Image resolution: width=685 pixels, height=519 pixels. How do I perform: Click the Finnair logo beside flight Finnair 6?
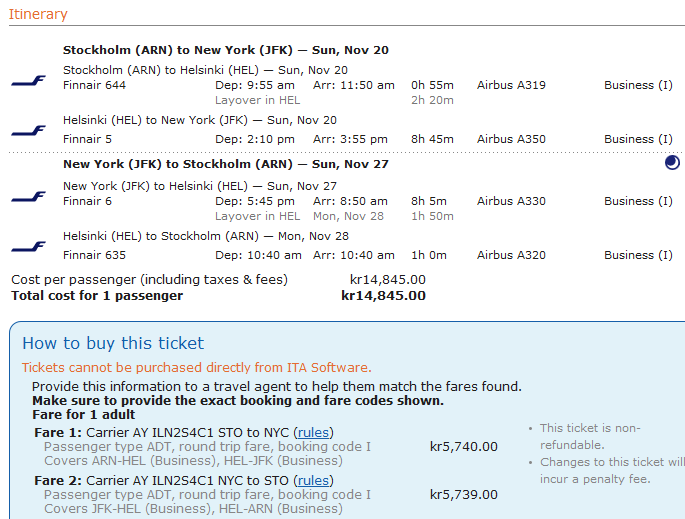click(x=28, y=197)
